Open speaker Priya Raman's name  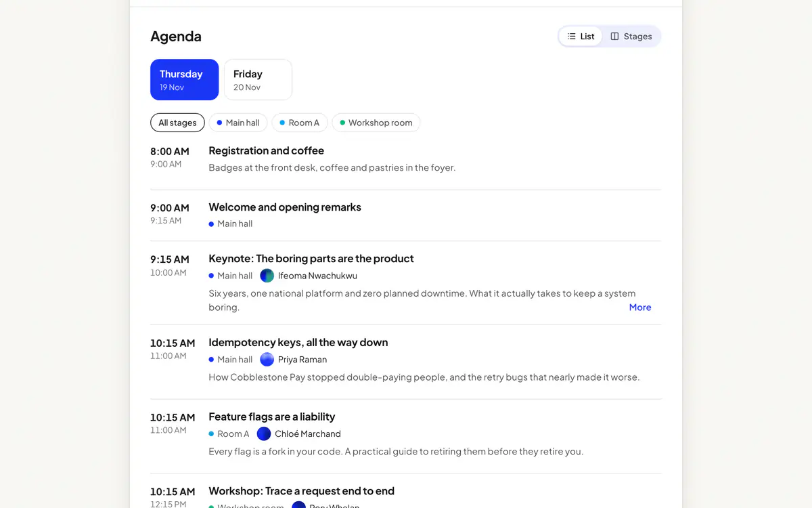point(302,360)
